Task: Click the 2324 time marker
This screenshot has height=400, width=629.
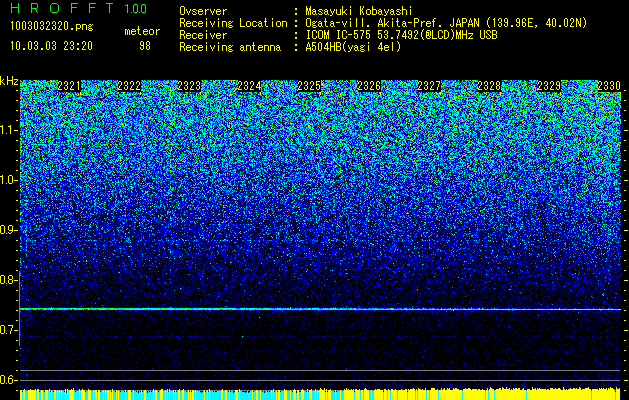Action: (249, 86)
